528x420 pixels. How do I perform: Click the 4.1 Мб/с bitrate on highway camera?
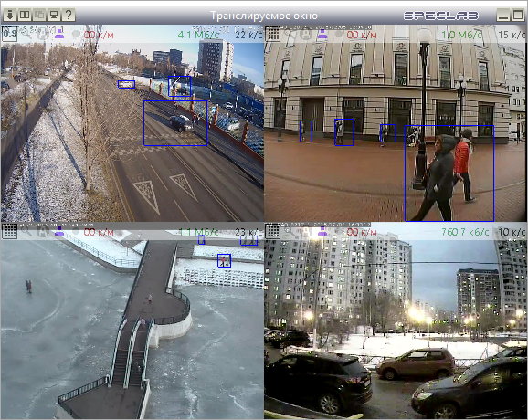tap(198, 35)
